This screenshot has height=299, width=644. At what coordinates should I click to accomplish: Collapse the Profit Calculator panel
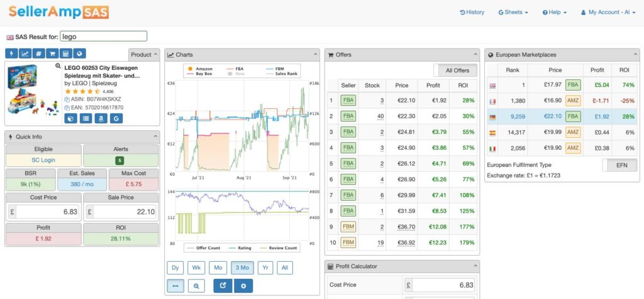click(x=475, y=266)
